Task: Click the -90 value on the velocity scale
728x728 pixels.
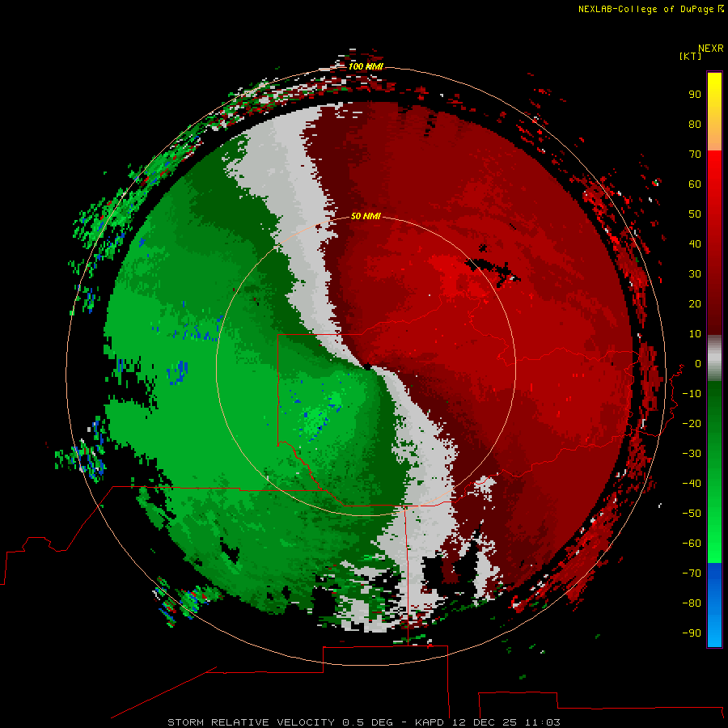Action: tap(692, 633)
